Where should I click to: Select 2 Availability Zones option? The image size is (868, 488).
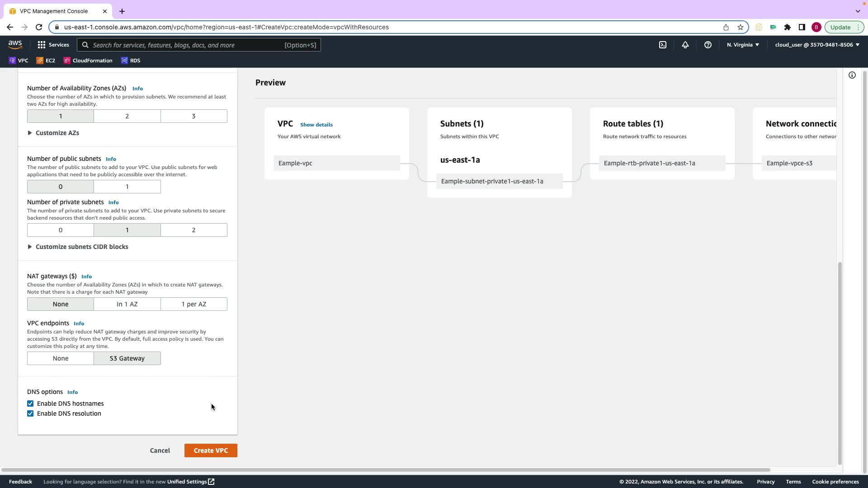point(127,116)
